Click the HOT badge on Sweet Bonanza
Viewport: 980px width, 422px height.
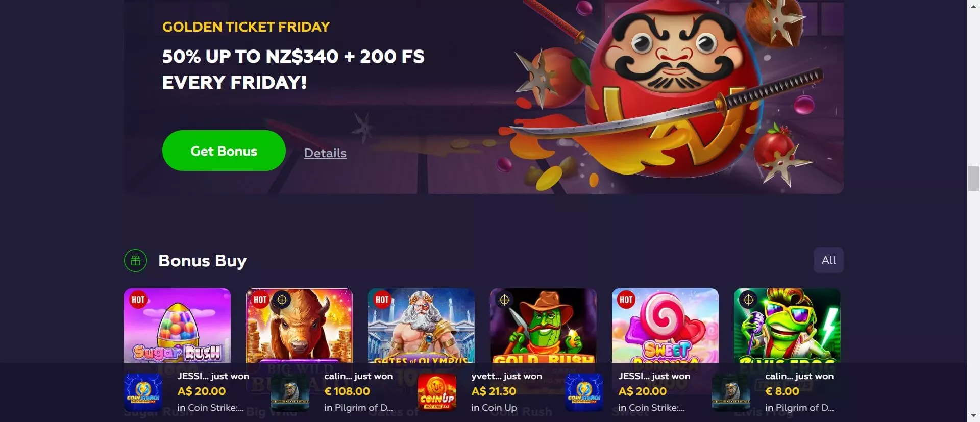point(626,300)
